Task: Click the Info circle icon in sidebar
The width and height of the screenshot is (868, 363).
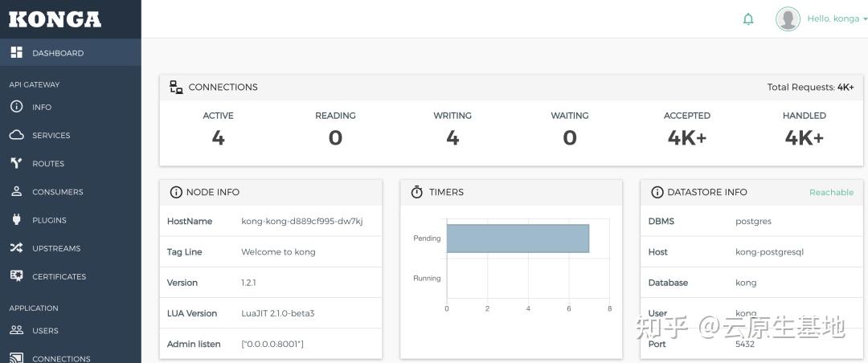Action: point(16,107)
